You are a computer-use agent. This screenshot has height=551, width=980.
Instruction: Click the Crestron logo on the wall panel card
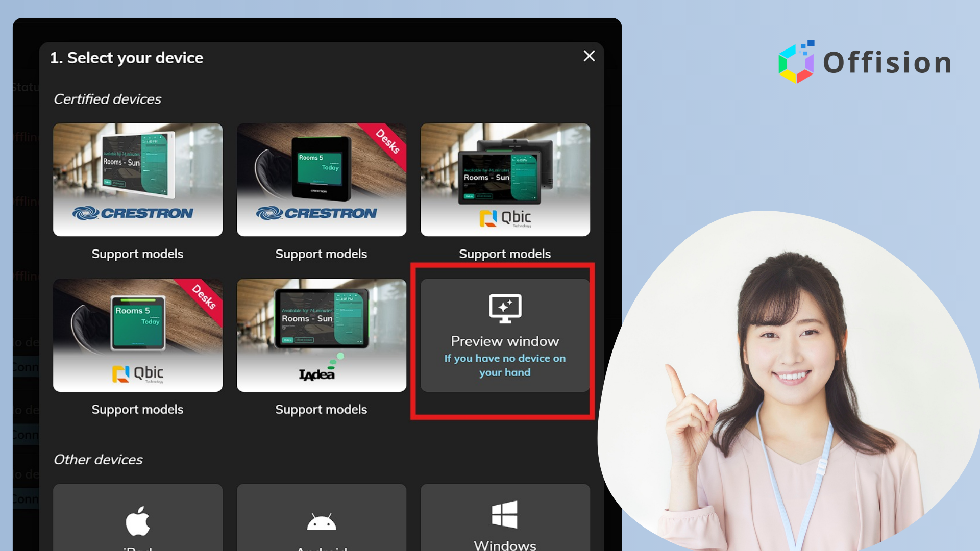click(x=137, y=213)
